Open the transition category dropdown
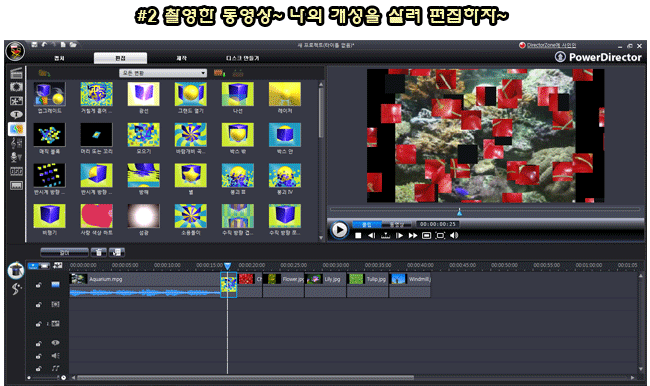The image size is (650, 386). (163, 73)
